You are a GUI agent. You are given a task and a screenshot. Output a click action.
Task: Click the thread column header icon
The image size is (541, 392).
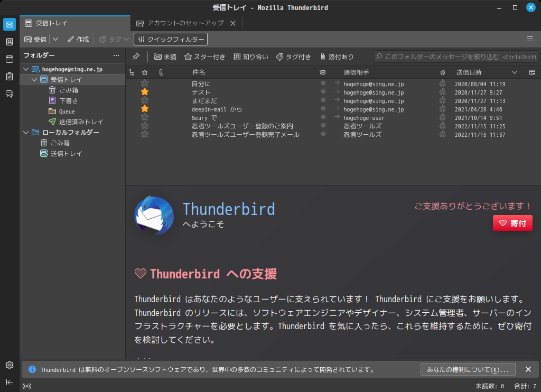132,72
